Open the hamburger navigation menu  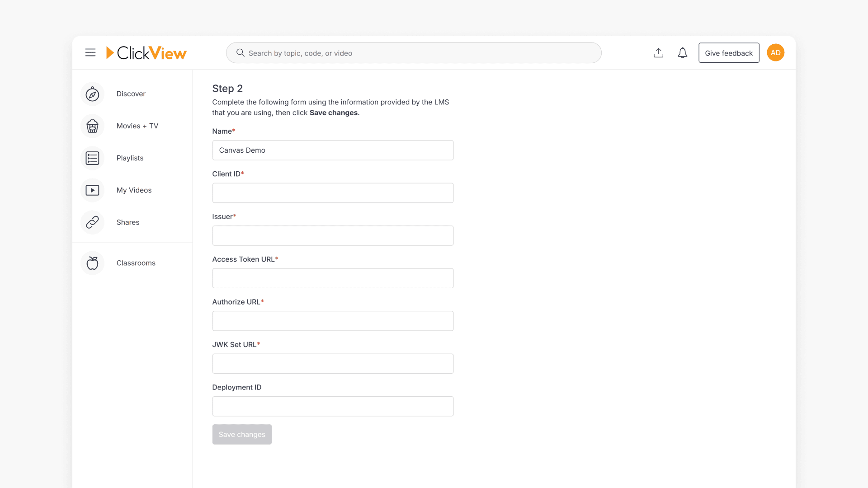click(x=90, y=52)
